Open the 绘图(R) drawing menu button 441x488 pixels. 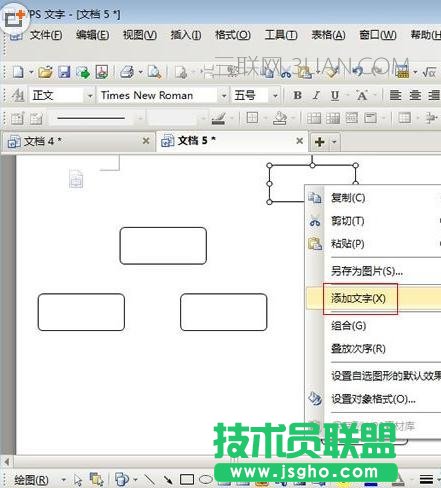tap(32, 480)
